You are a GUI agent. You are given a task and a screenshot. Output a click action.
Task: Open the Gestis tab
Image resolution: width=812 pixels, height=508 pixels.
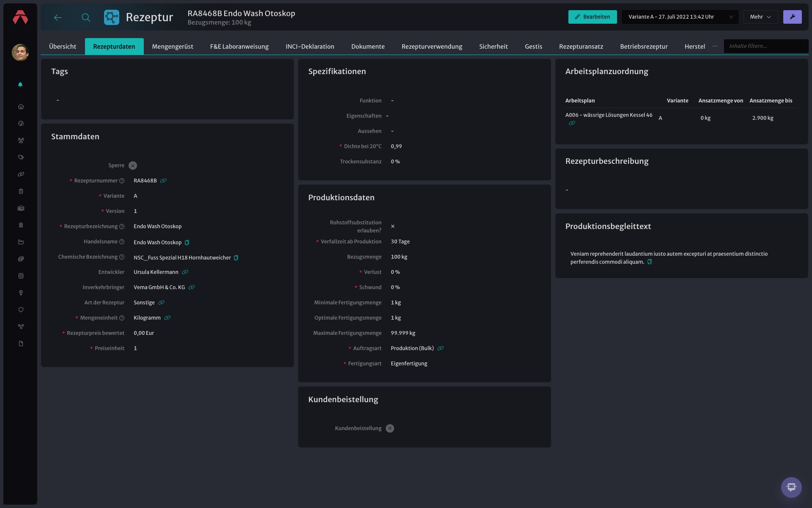(533, 47)
